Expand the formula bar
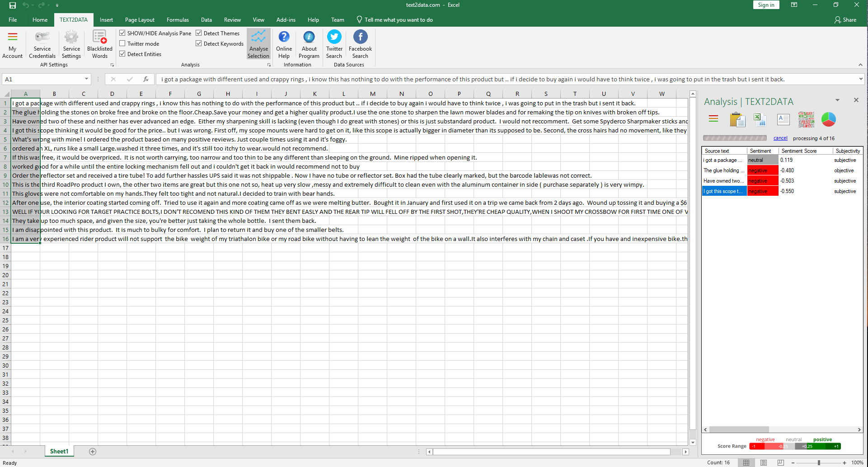Screen dimensions: 868x467 click(x=860, y=79)
